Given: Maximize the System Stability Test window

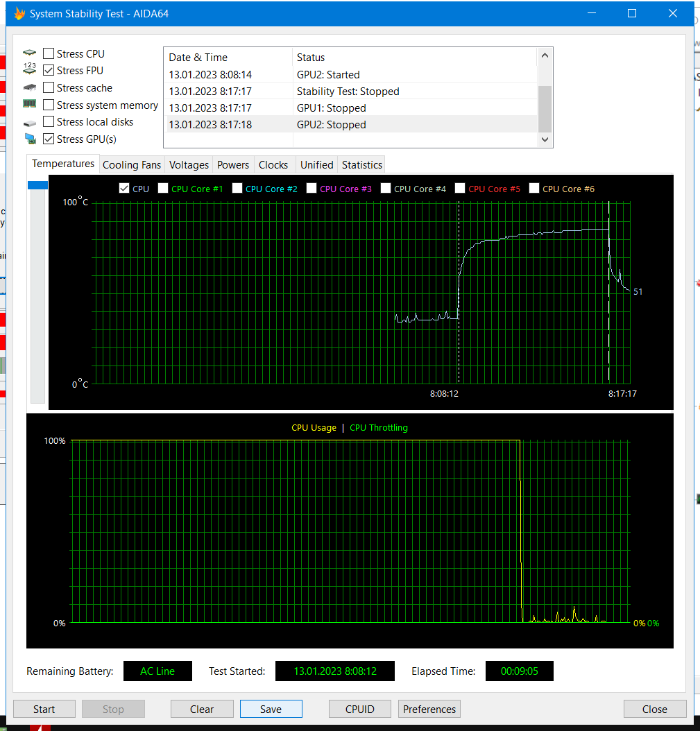Looking at the screenshot, I should (x=632, y=13).
